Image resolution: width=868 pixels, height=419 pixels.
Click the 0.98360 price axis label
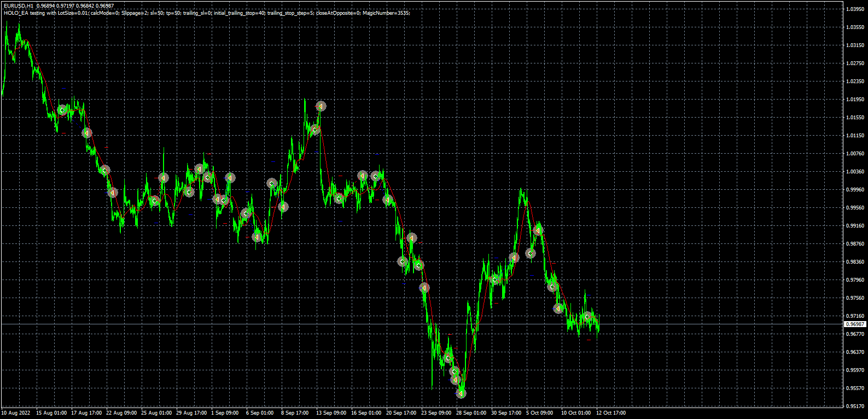pos(855,262)
